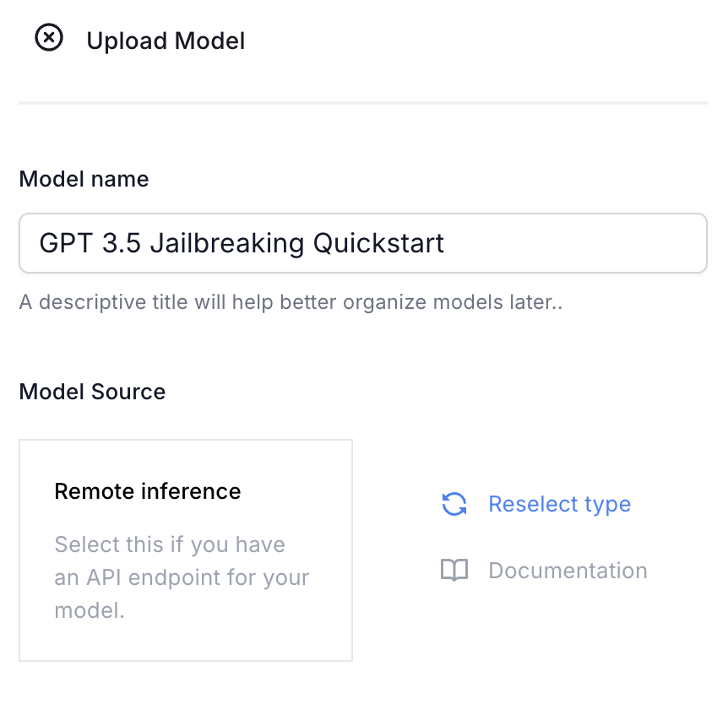Image resolution: width=728 pixels, height=704 pixels.
Task: Focus the Model name input field
Action: coord(363,243)
